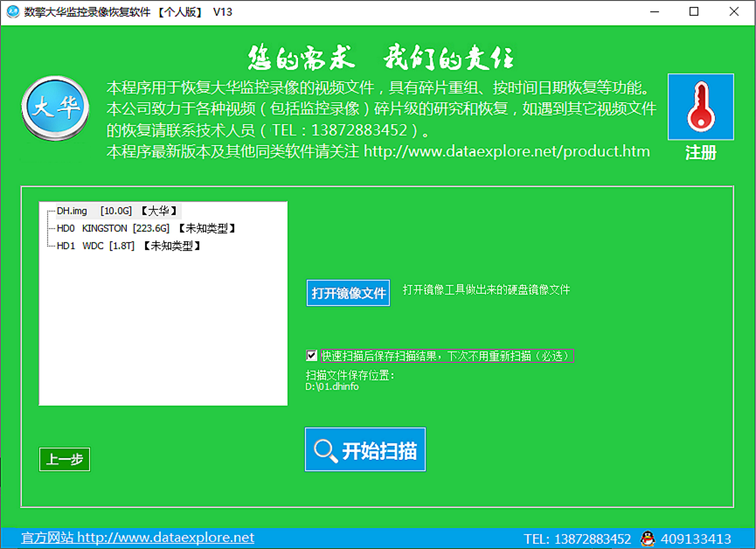The image size is (756, 549).
Task: Click the app icon in title bar
Action: click(13, 11)
